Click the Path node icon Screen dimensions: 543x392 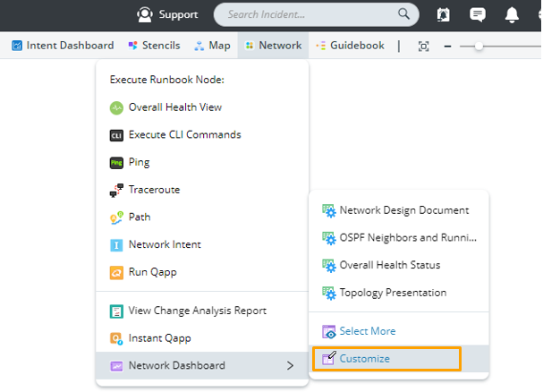(x=116, y=217)
